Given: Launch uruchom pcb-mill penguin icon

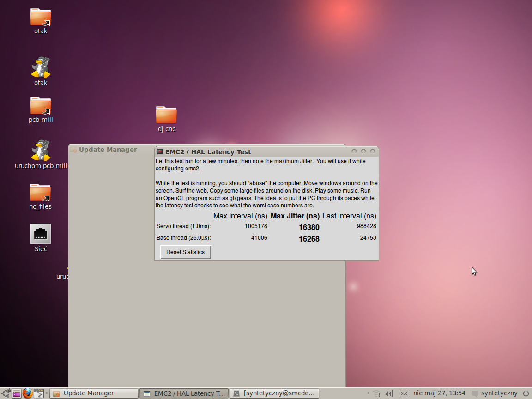Looking at the screenshot, I should pyautogui.click(x=41, y=150).
